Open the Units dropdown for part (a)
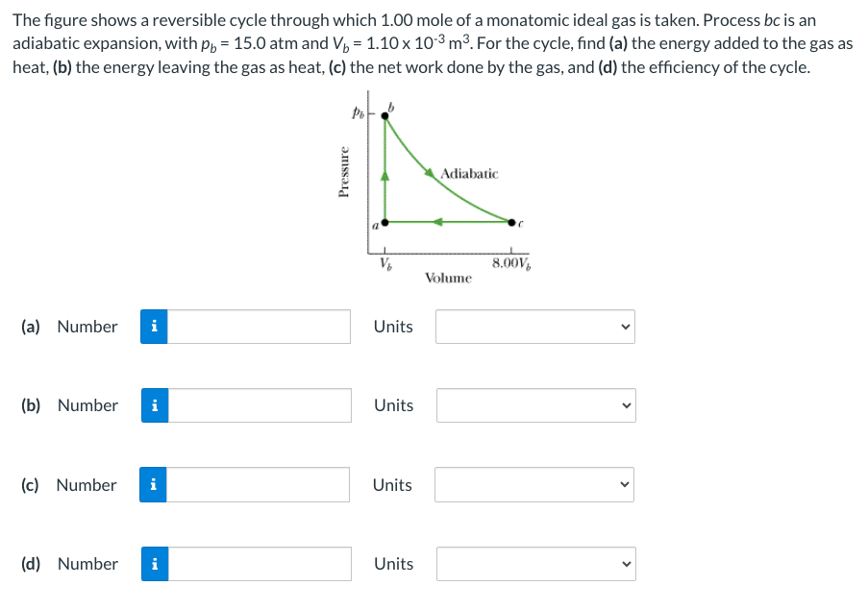This screenshot has height=610, width=868. (534, 327)
